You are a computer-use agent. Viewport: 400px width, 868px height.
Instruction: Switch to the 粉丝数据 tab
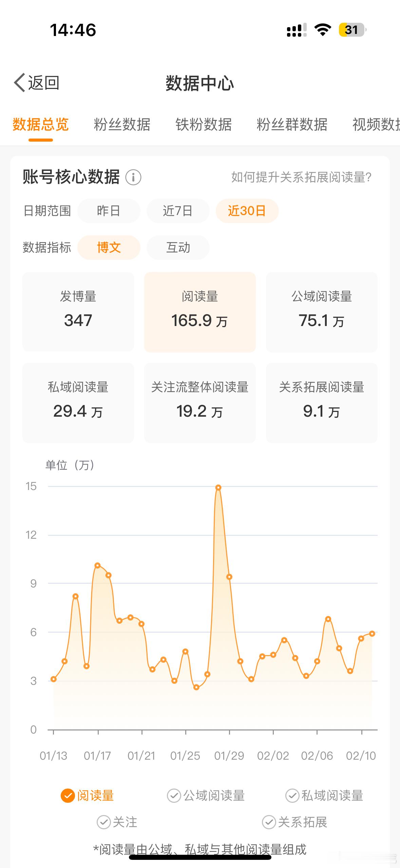(x=122, y=125)
